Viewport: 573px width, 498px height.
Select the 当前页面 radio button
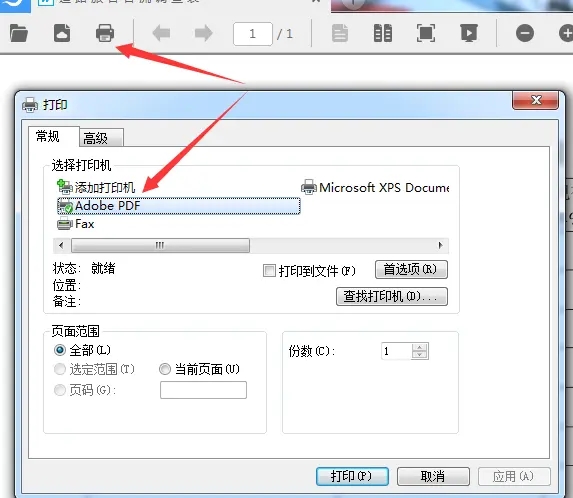[x=165, y=369]
